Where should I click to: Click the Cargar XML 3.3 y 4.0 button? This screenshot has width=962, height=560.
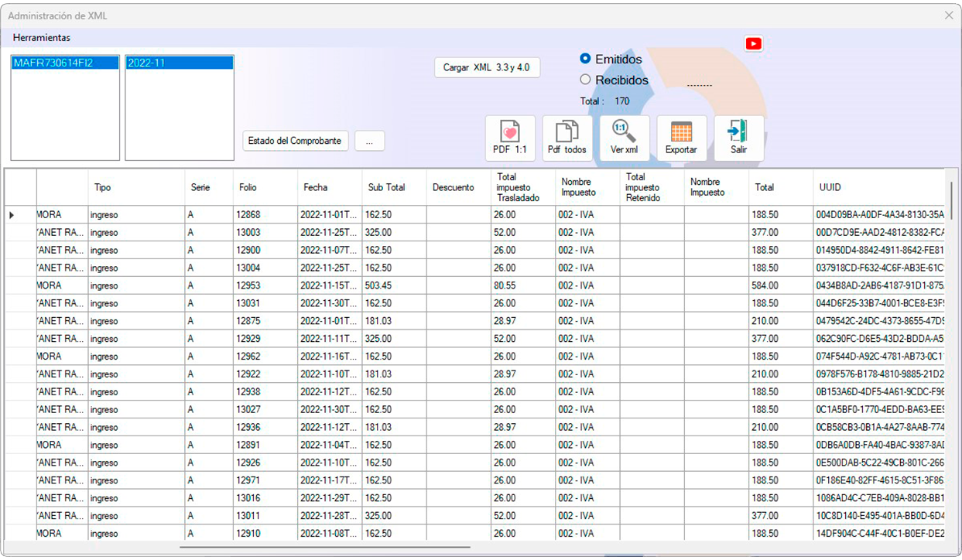tap(486, 67)
